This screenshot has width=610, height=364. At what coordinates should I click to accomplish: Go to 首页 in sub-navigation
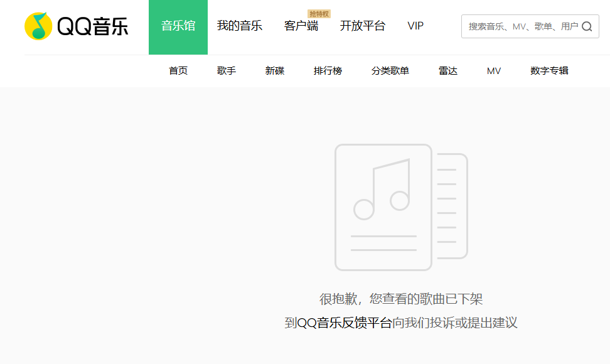point(178,71)
